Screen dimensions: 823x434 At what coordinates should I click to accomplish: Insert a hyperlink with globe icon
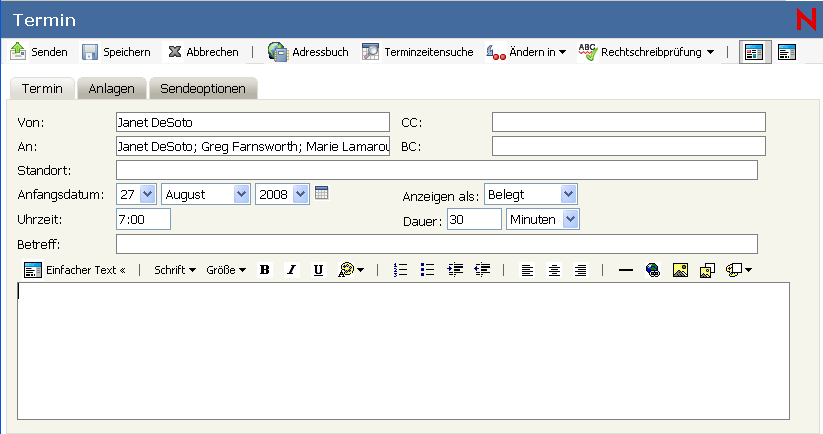pyautogui.click(x=653, y=270)
